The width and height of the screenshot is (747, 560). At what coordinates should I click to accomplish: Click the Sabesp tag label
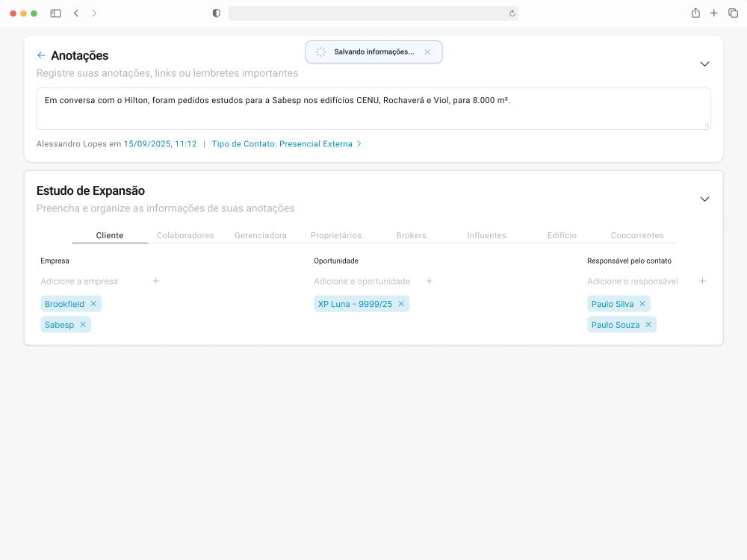59,325
